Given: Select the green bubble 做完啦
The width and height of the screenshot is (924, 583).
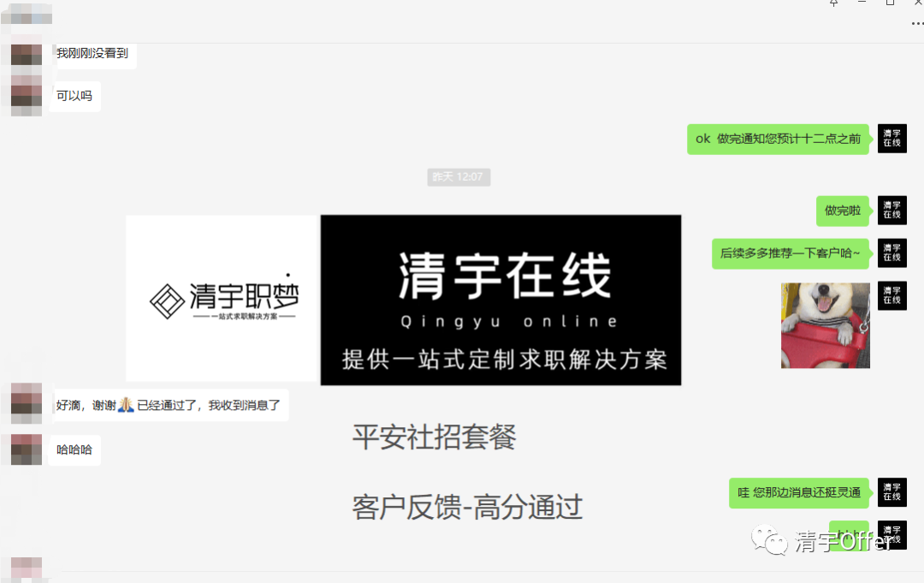Looking at the screenshot, I should pyautogui.click(x=843, y=211).
